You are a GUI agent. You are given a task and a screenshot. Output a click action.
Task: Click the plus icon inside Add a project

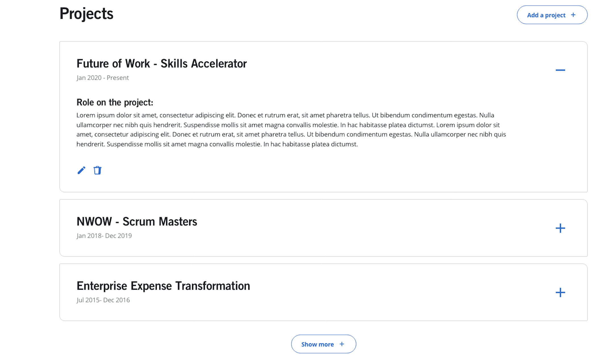573,15
